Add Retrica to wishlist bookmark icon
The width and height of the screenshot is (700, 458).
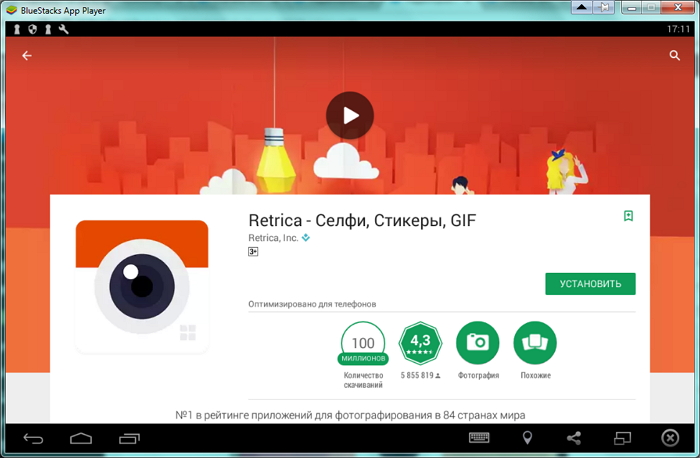(x=628, y=216)
